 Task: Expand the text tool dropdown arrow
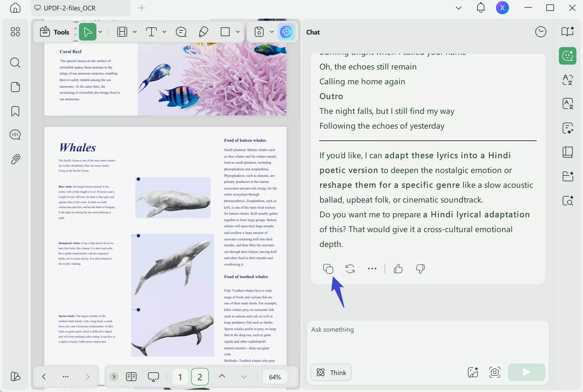tap(164, 32)
